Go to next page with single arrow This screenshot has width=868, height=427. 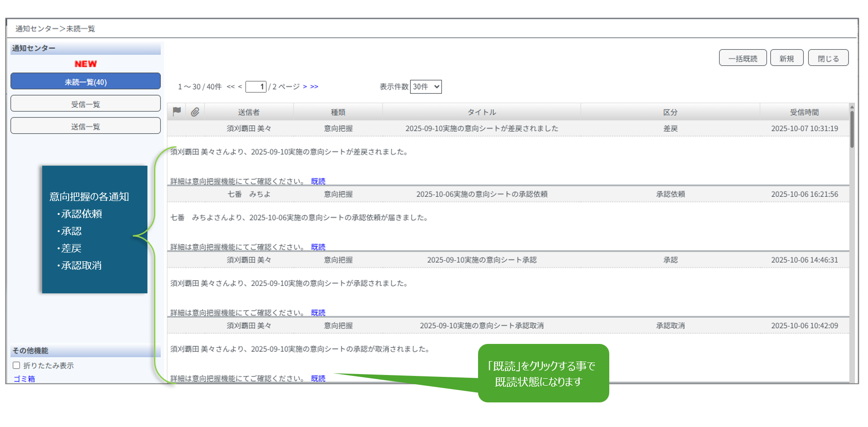305,87
